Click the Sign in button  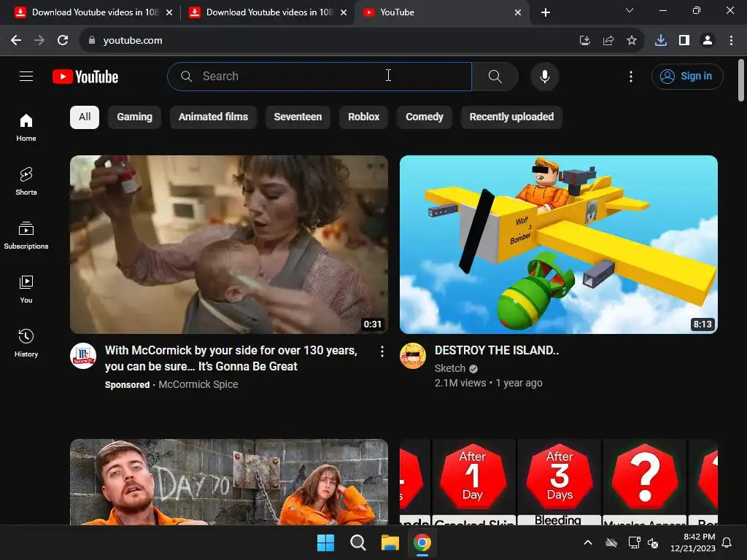tap(687, 76)
